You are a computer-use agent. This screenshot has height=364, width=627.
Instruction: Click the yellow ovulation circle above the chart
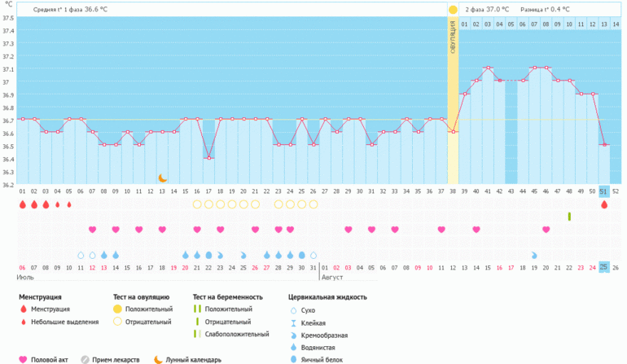click(x=453, y=10)
